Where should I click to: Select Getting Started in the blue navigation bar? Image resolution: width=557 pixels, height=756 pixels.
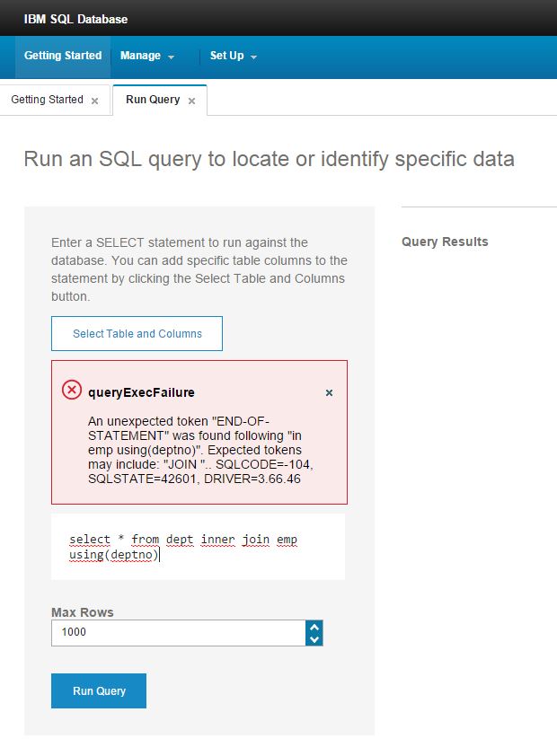(x=63, y=56)
